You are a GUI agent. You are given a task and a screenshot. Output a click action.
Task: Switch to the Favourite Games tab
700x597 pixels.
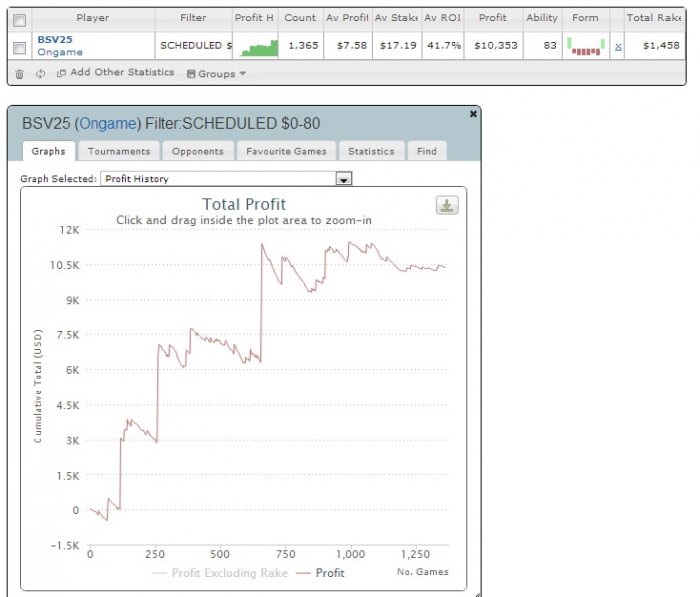[286, 151]
